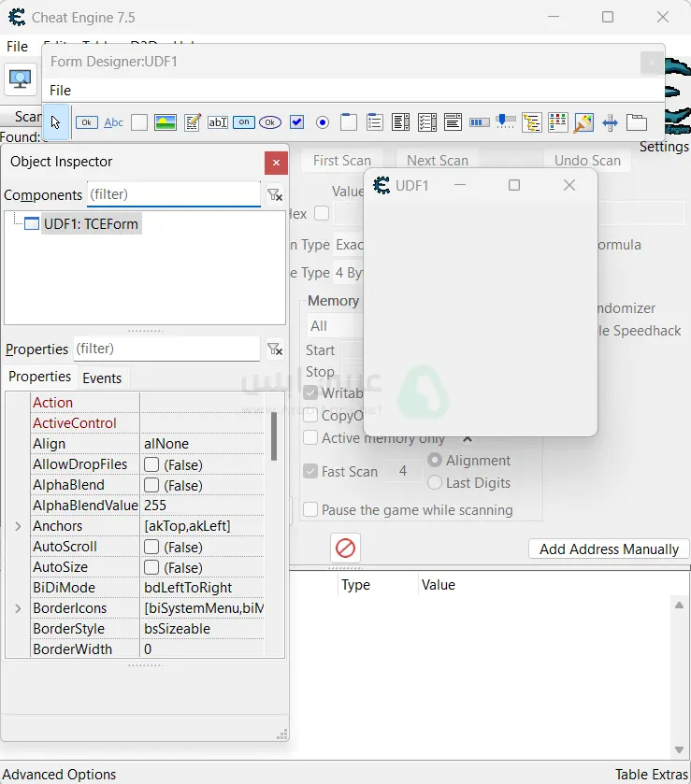Check the Pause the game while scanning box

point(310,510)
